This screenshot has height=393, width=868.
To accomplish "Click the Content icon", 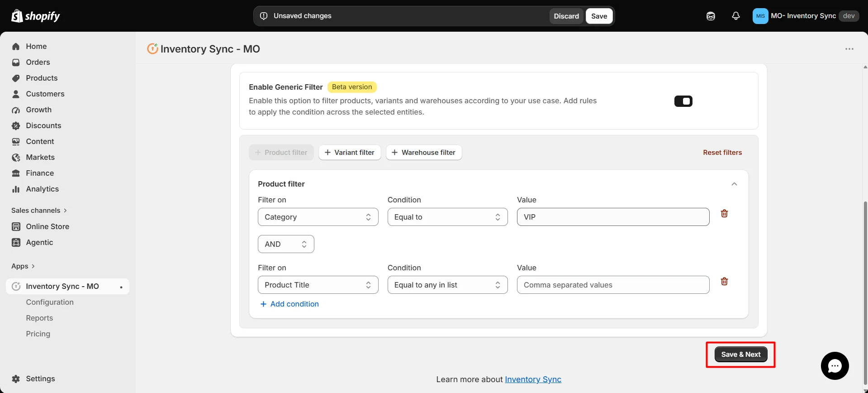I will (x=16, y=141).
